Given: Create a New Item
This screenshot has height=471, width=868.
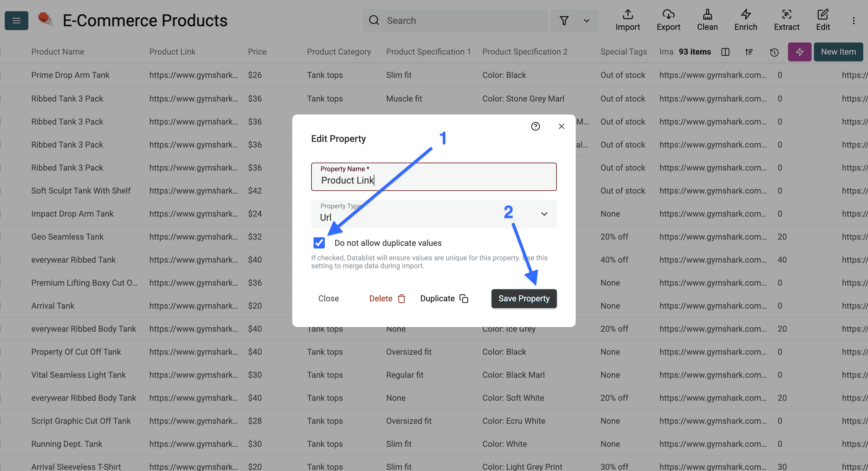Looking at the screenshot, I should pos(838,52).
